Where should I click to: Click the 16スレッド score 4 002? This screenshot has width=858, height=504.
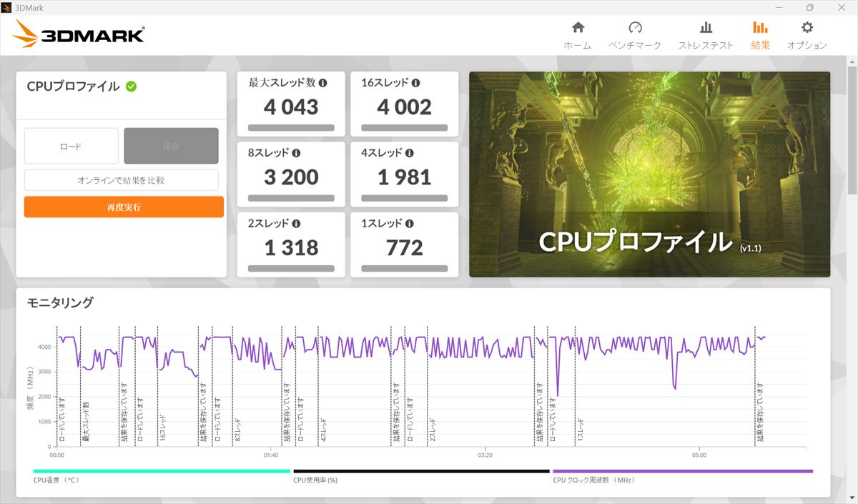pyautogui.click(x=405, y=107)
